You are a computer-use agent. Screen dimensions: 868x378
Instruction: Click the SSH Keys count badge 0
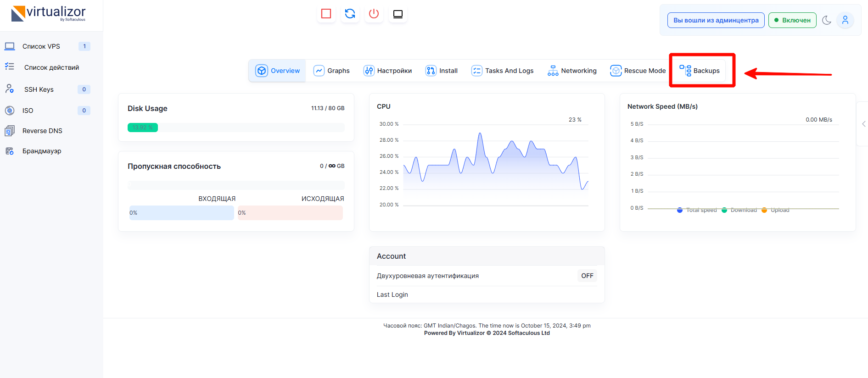coord(84,89)
